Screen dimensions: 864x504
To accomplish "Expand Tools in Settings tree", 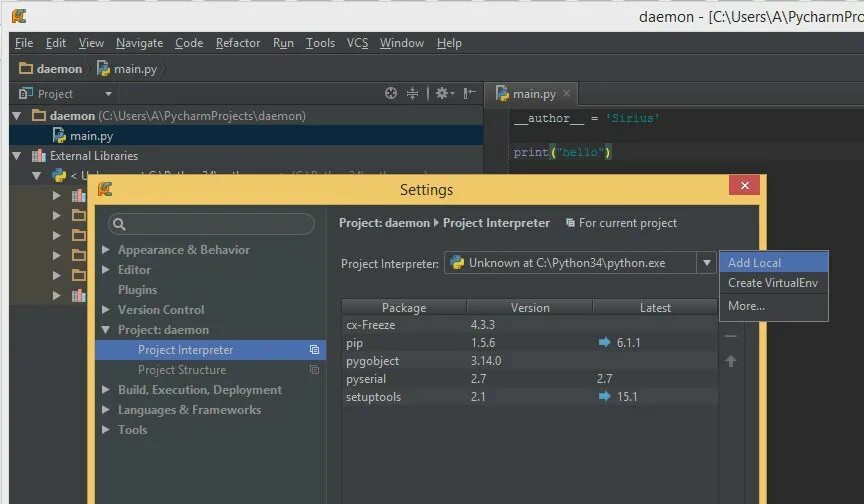I will pos(106,430).
